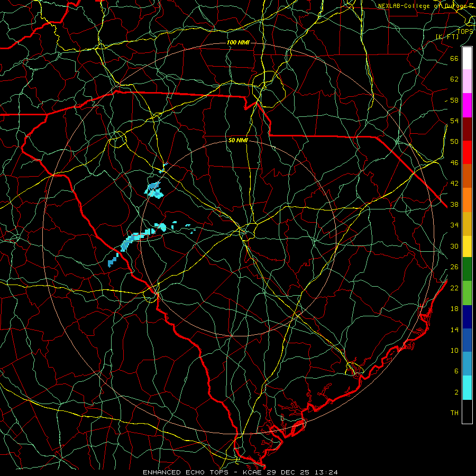This screenshot has width=476, height=476.
Task: Click the medium blue 18 kft swatch
Action: pyautogui.click(x=467, y=340)
